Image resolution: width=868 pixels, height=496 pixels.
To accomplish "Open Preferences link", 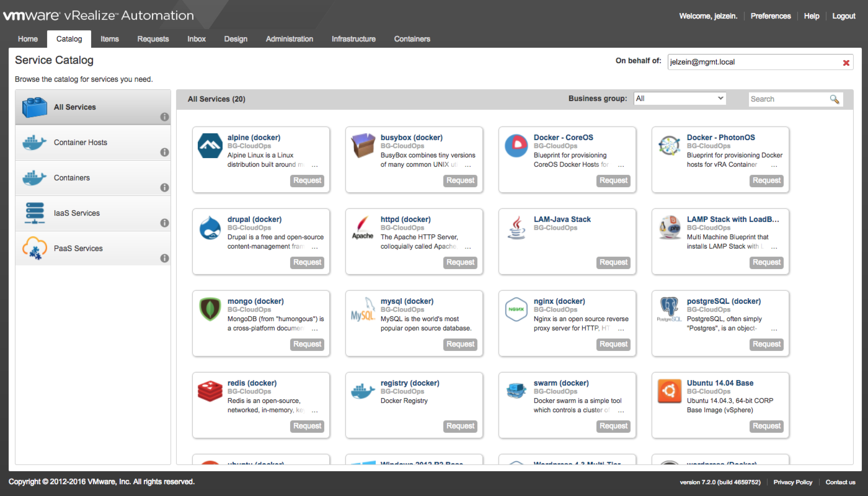I will coord(771,16).
